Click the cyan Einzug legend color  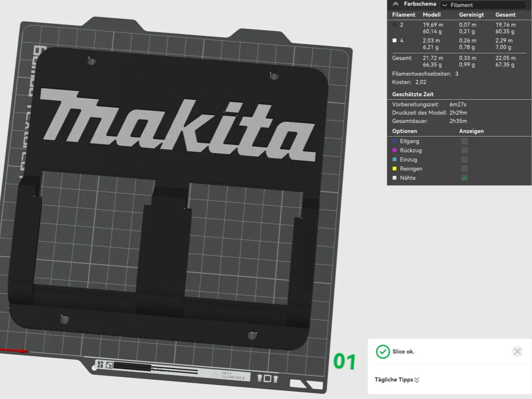tap(395, 160)
